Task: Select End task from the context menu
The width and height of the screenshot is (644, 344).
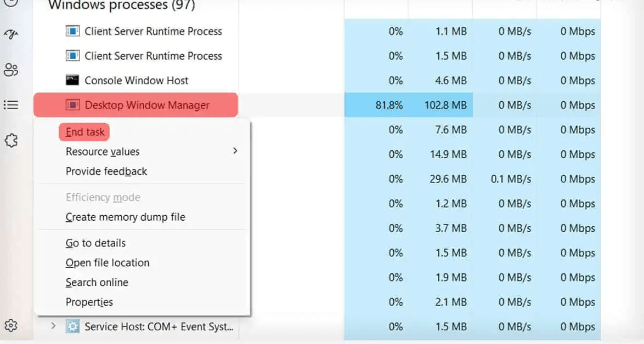Action: point(84,131)
